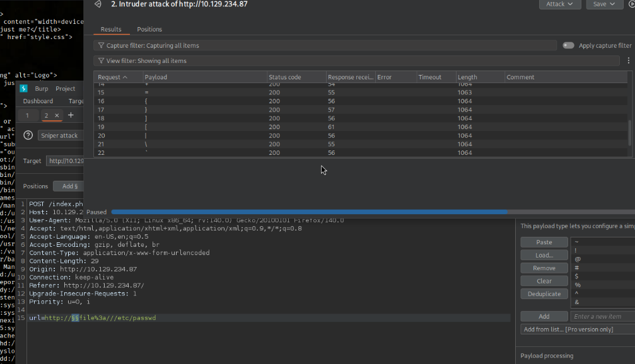
Task: Click the Add new item button
Action: click(x=544, y=316)
